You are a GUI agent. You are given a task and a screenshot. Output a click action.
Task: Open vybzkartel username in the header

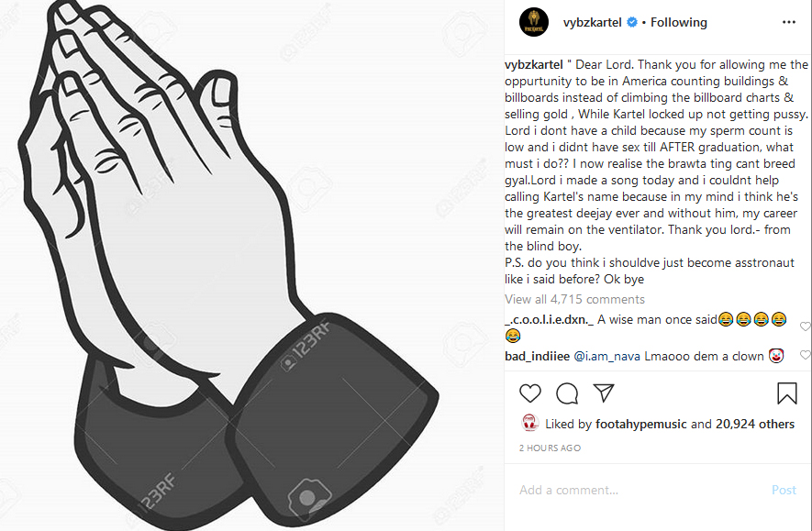tap(592, 22)
